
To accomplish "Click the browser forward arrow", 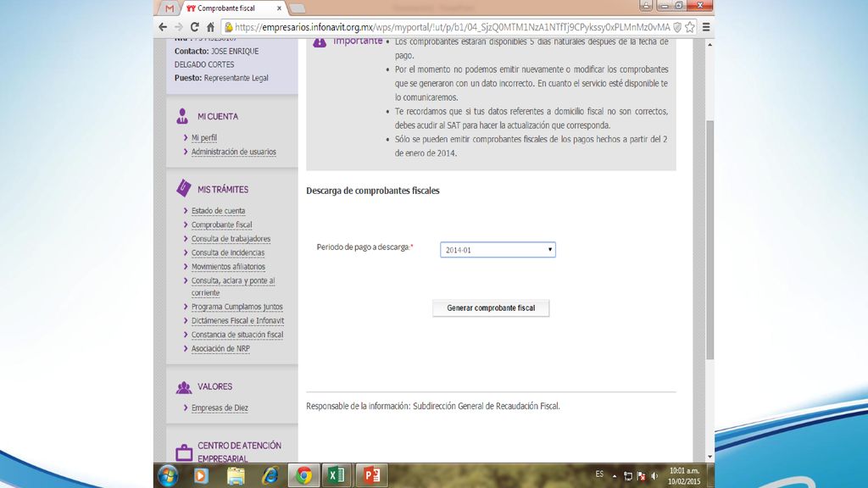I will click(178, 26).
